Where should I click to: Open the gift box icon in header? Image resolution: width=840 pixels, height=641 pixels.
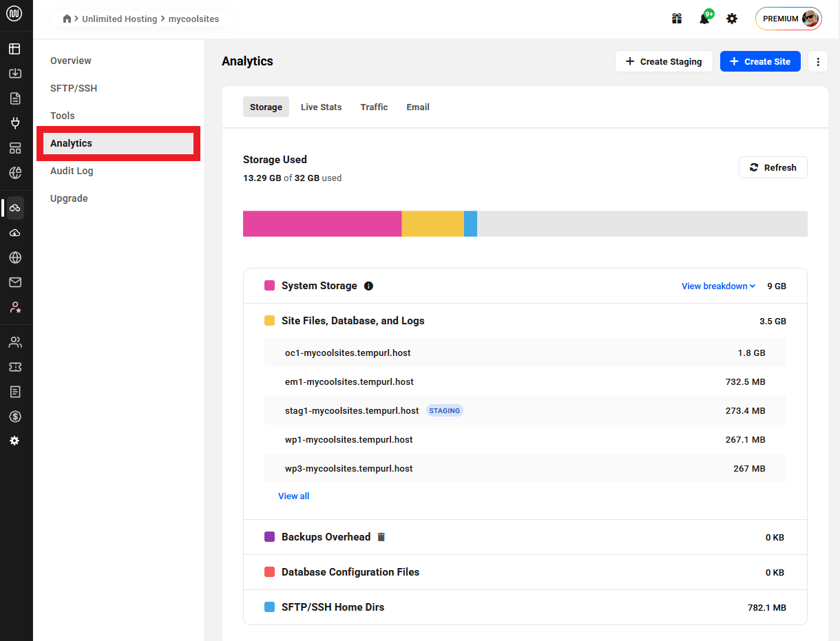pos(677,19)
